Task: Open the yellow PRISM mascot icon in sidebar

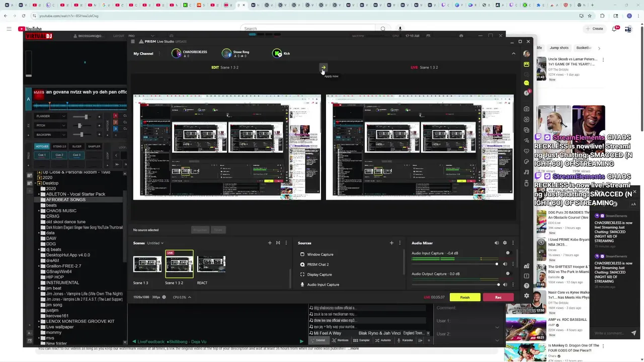Action: click(526, 64)
